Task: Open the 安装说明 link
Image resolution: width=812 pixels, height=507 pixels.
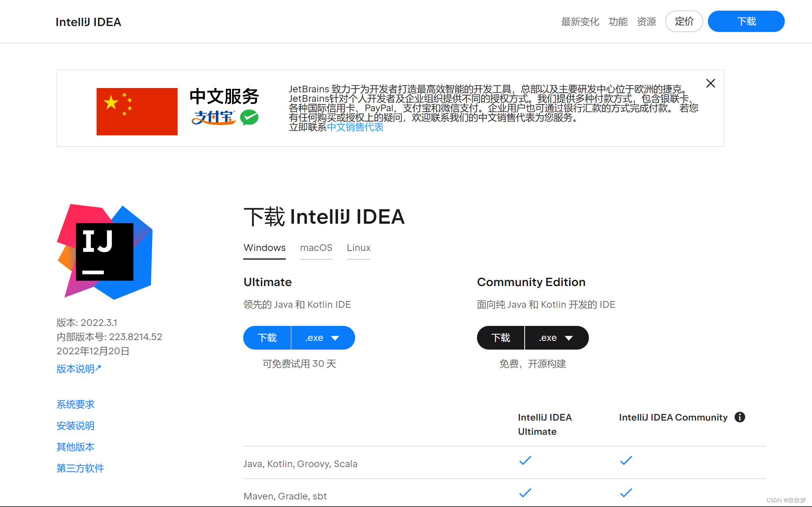Action: (75, 426)
